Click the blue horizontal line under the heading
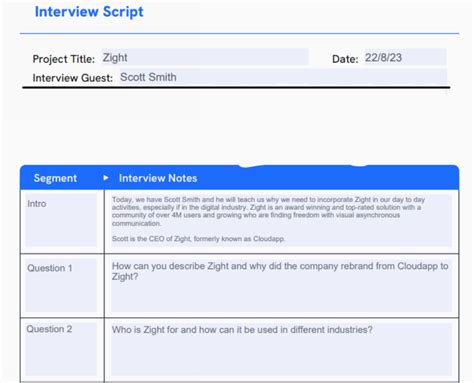The height and width of the screenshot is (383, 474). 239,33
